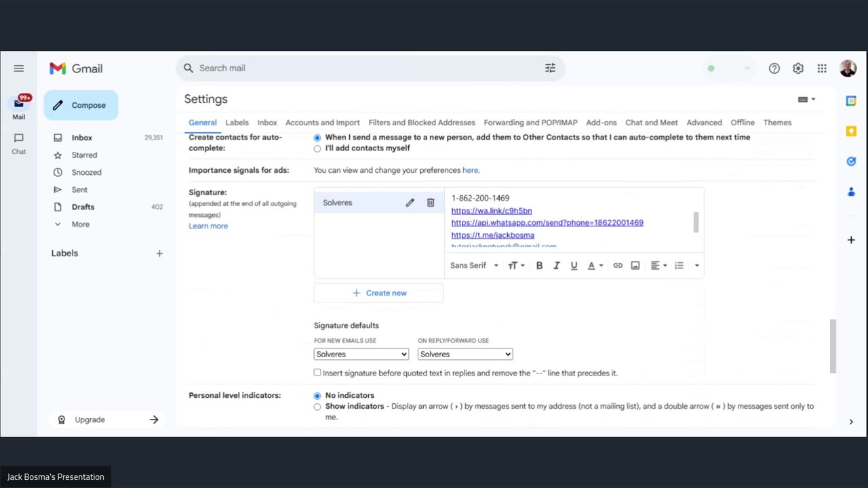Click the text color picker button

[595, 266]
